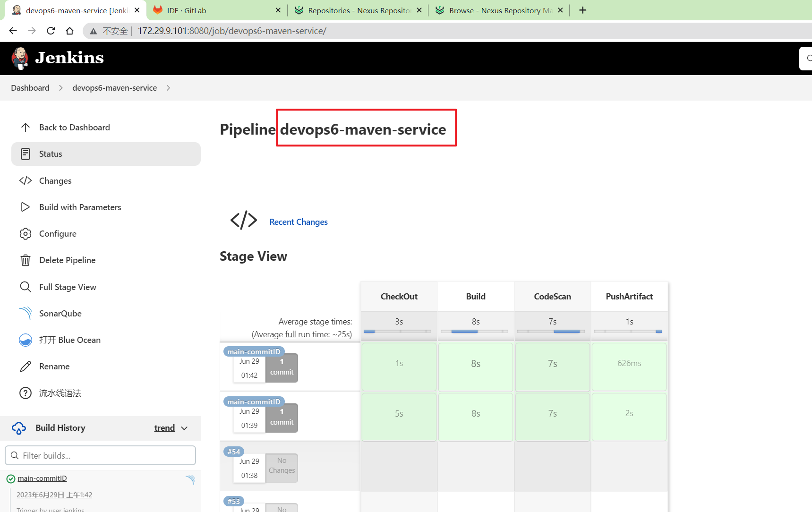Expand chevron after Dashboard breadcrumb
This screenshot has width=812, height=512.
click(61, 88)
